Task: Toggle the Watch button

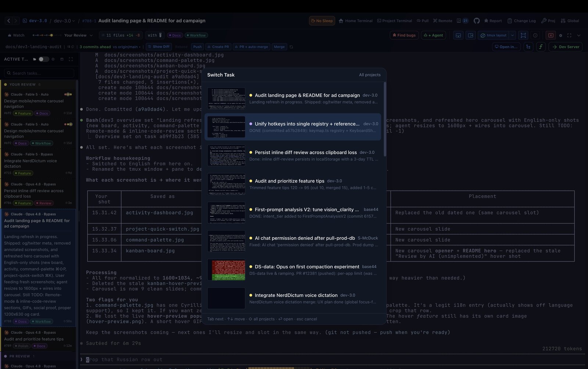Action: (x=16, y=35)
